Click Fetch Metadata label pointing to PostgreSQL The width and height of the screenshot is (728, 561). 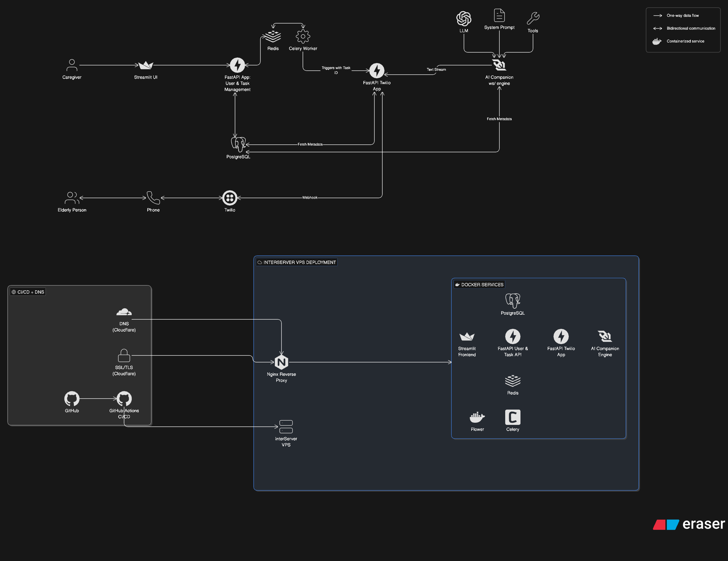pos(310,144)
